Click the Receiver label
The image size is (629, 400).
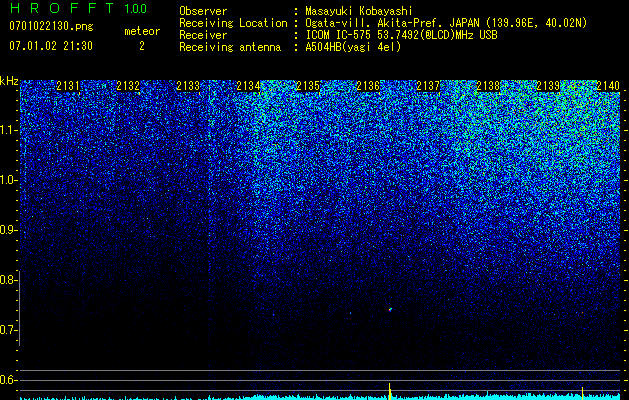tap(203, 35)
